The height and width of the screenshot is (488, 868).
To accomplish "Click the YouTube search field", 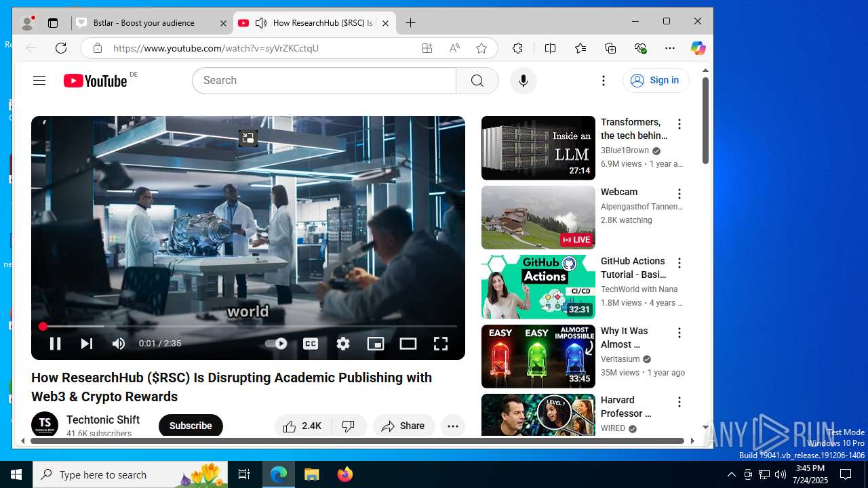I will pyautogui.click(x=324, y=81).
